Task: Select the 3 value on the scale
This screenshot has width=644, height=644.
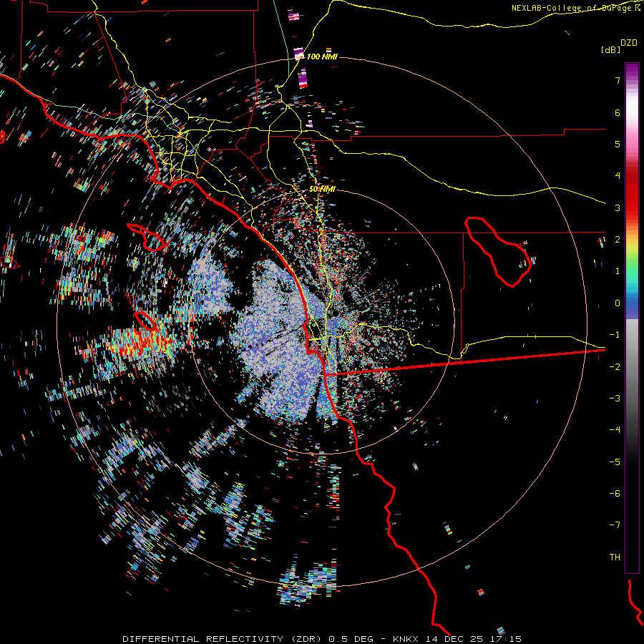Action: coord(618,208)
